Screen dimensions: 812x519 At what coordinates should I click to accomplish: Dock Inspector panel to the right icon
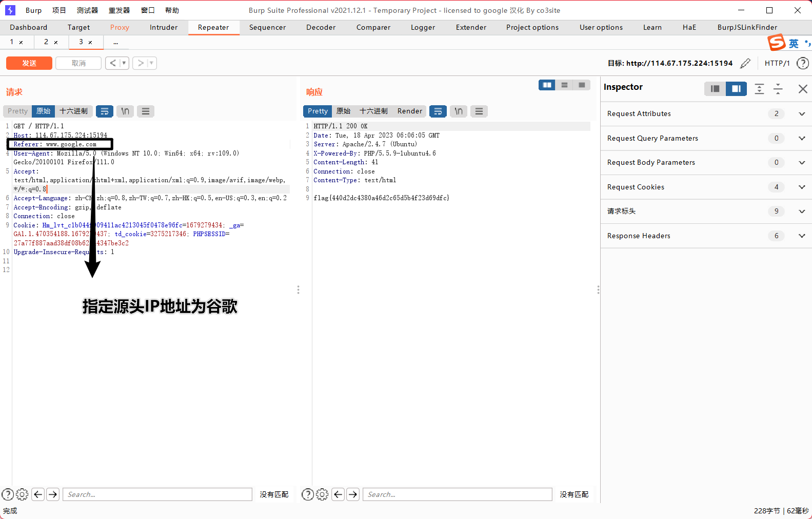[736, 89]
